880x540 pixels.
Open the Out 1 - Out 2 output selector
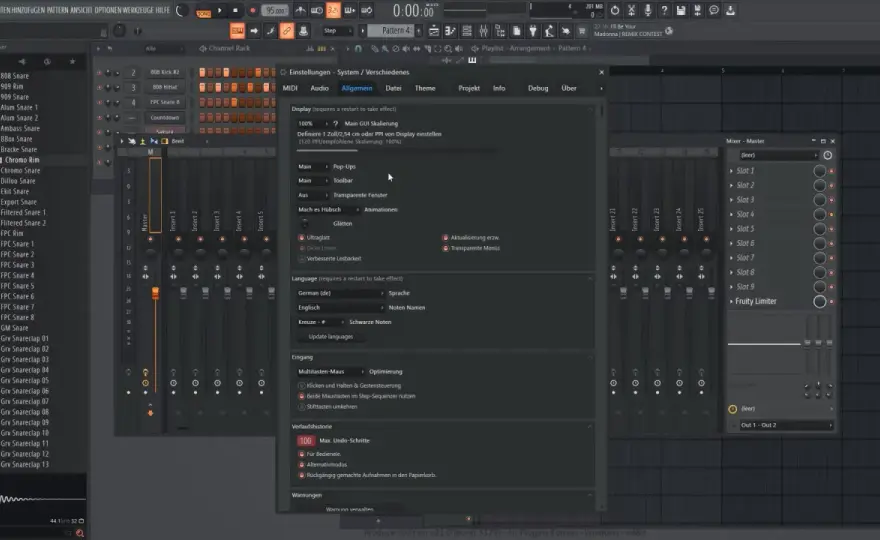point(786,425)
